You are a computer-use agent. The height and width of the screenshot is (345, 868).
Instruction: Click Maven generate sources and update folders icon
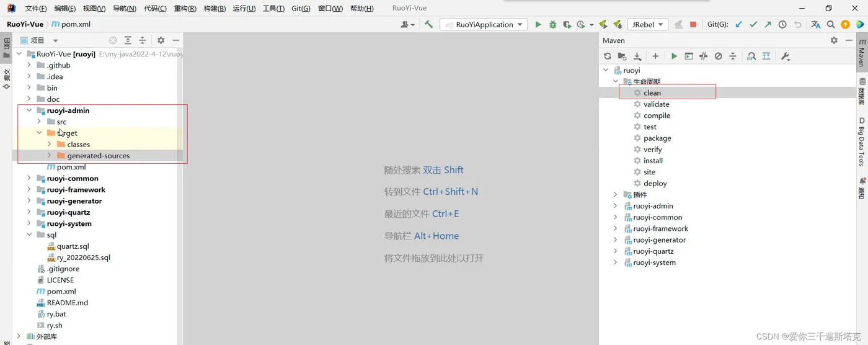pyautogui.click(x=622, y=56)
